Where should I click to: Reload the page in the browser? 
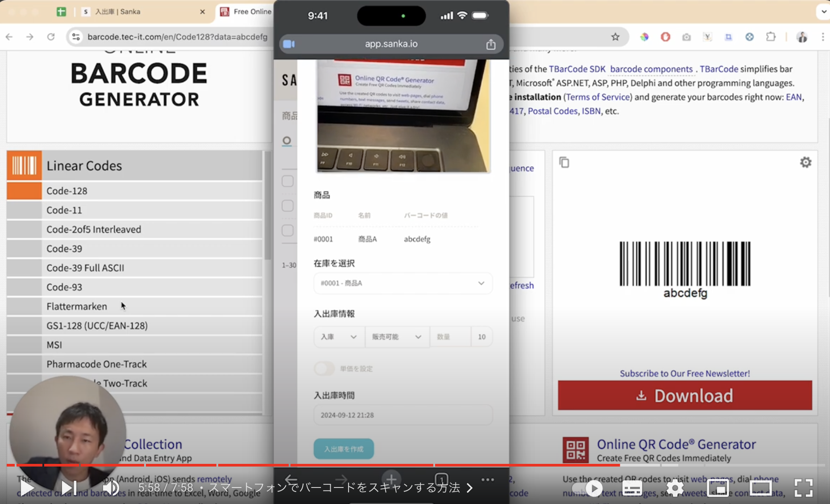coord(51,37)
